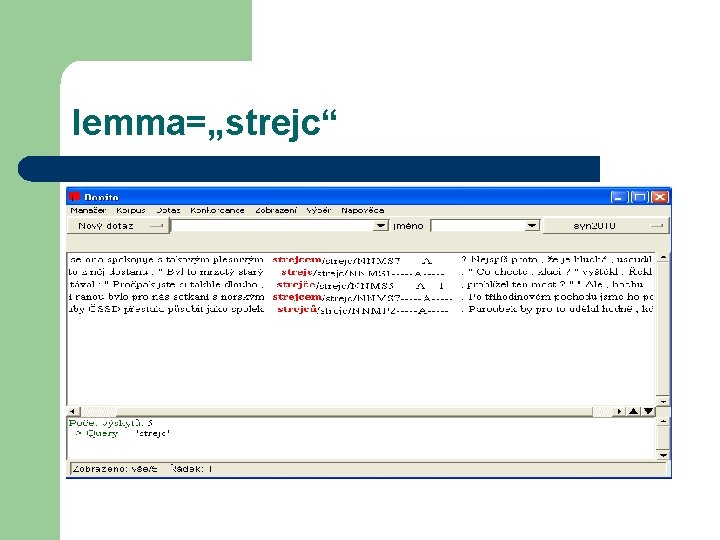
Task: Open the Manažer menu
Action: click(x=88, y=210)
